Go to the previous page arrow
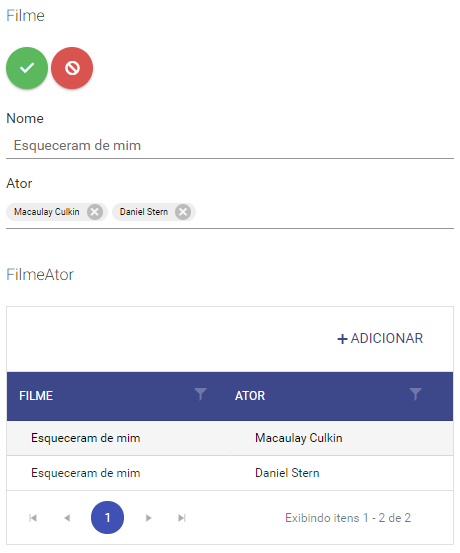This screenshot has width=460, height=553. (67, 518)
